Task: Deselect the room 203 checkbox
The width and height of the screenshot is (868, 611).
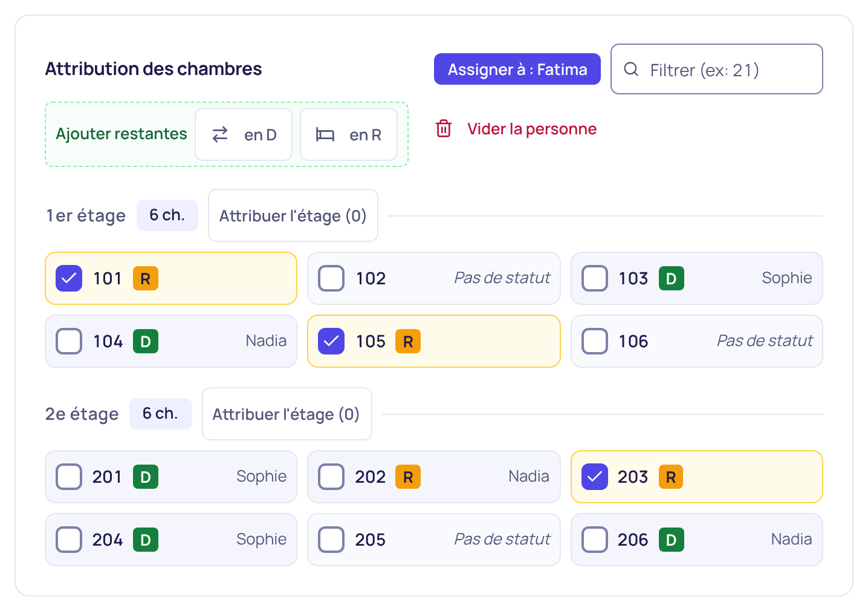Action: click(x=595, y=477)
